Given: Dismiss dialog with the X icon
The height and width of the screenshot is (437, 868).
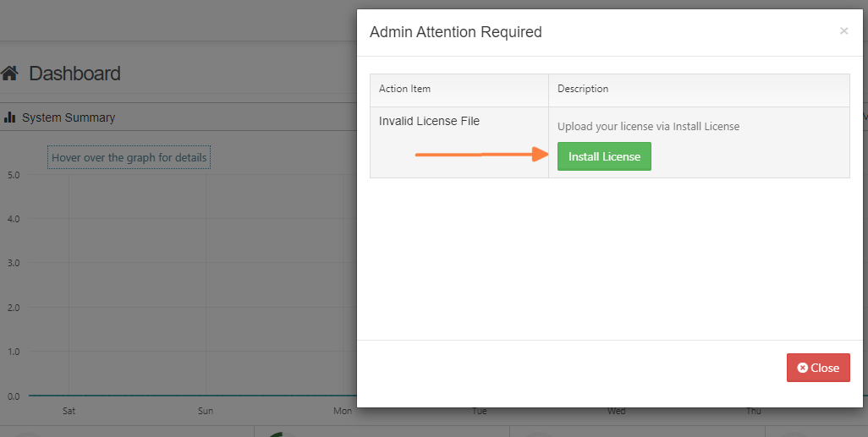Looking at the screenshot, I should click(843, 31).
